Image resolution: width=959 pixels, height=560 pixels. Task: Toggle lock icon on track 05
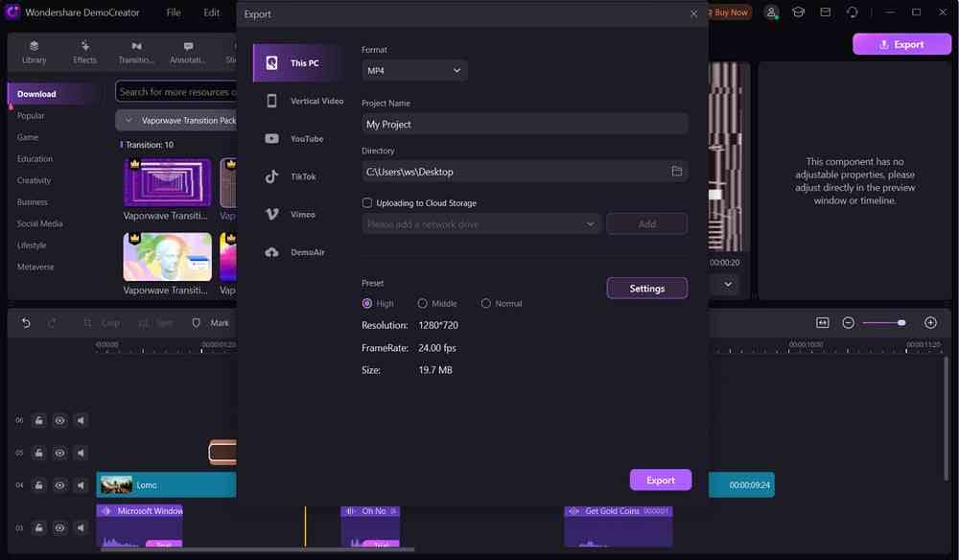pos(38,453)
